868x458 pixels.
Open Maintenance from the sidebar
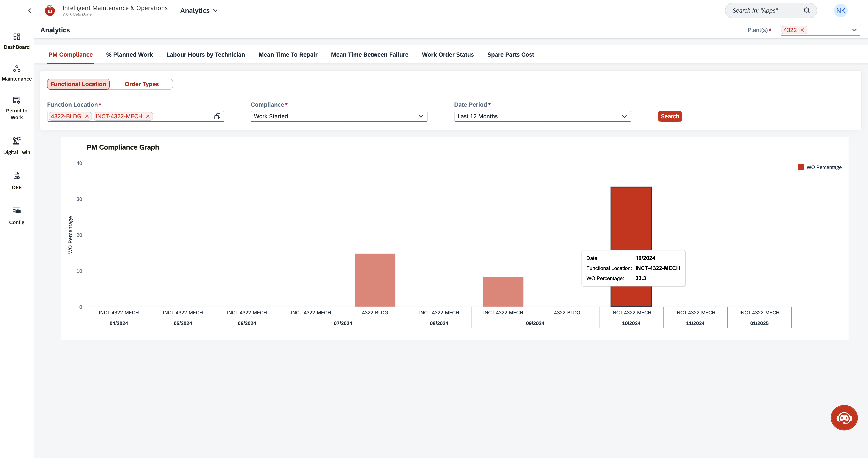(16, 73)
